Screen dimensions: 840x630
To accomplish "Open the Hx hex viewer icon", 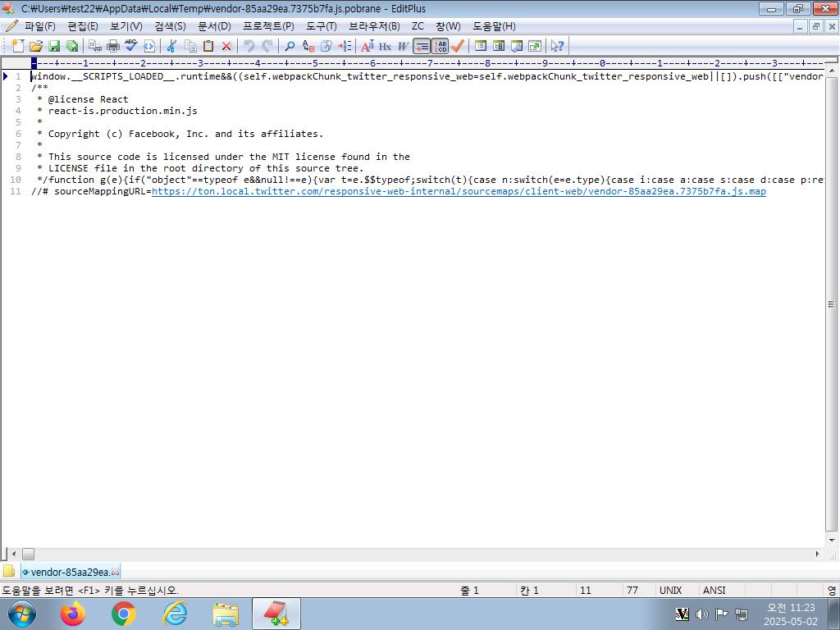I will [x=386, y=46].
